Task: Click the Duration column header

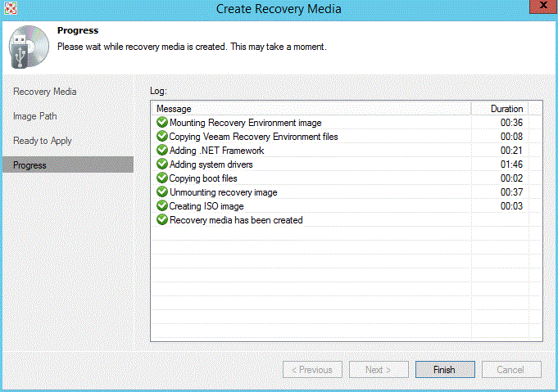Action: tap(506, 109)
